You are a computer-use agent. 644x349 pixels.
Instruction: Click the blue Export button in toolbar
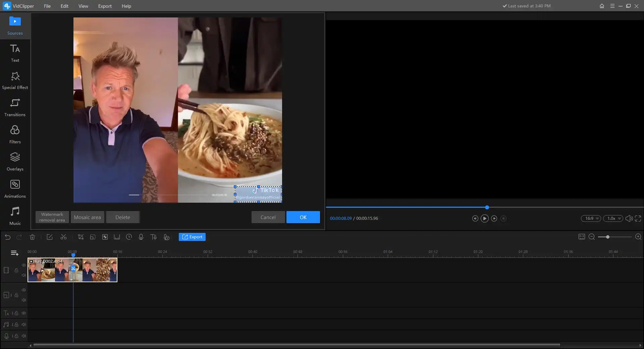(x=192, y=237)
